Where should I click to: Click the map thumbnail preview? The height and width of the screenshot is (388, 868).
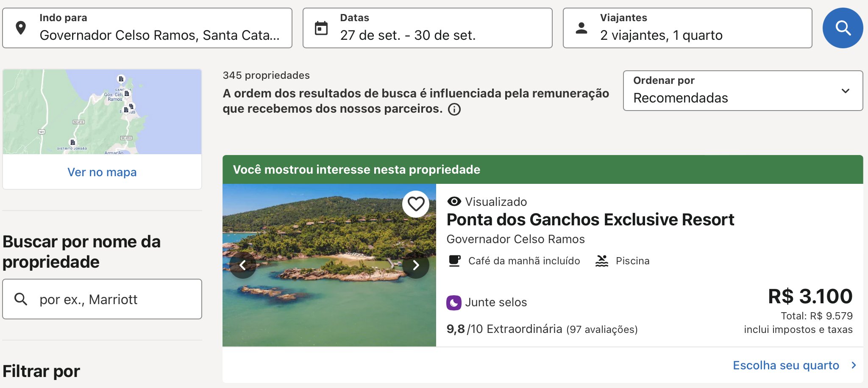tap(102, 112)
